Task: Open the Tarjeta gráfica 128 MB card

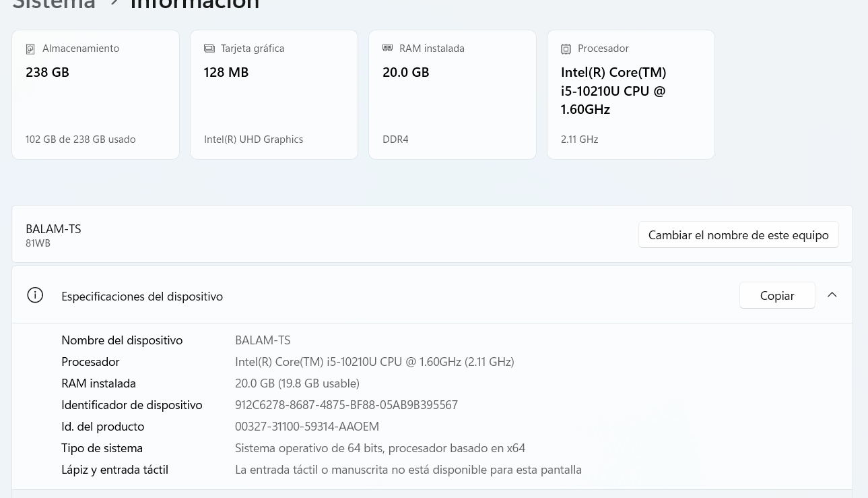Action: [x=274, y=94]
